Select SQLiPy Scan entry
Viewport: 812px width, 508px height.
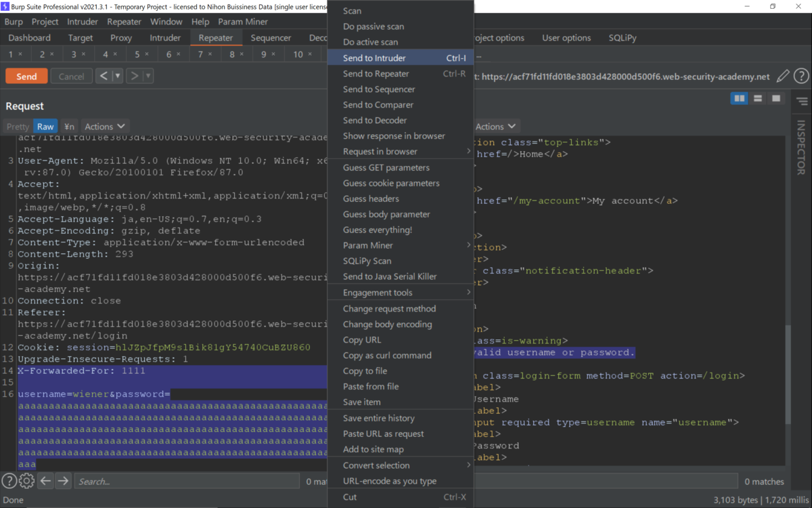tap(400, 261)
